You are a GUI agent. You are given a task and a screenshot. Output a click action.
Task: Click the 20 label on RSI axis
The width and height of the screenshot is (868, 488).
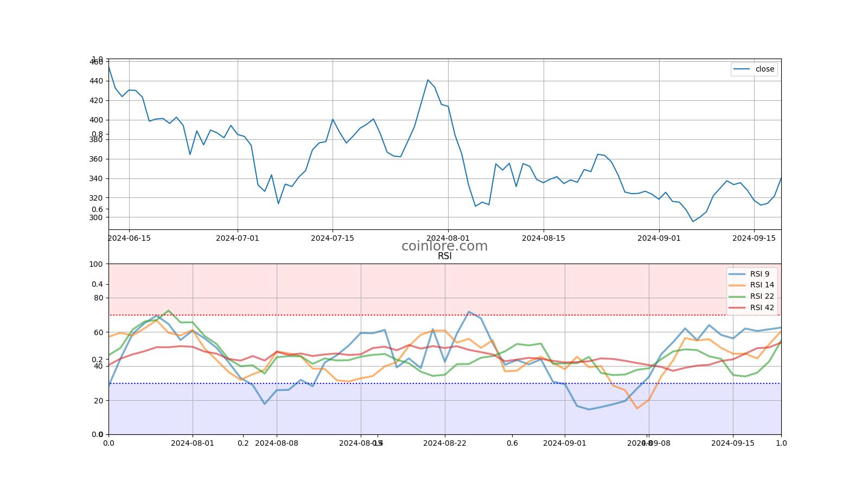click(x=98, y=401)
